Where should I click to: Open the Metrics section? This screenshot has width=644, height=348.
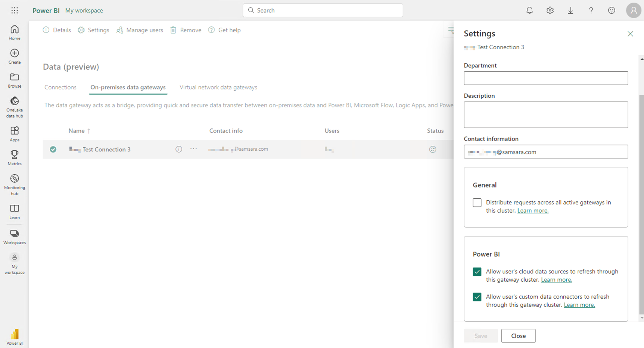click(x=14, y=157)
